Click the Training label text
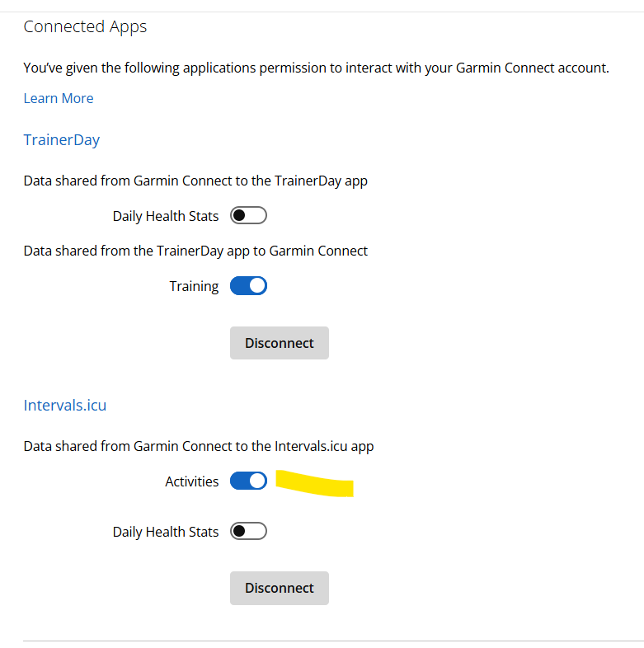Screen dimensions: 644x648 coord(194,286)
